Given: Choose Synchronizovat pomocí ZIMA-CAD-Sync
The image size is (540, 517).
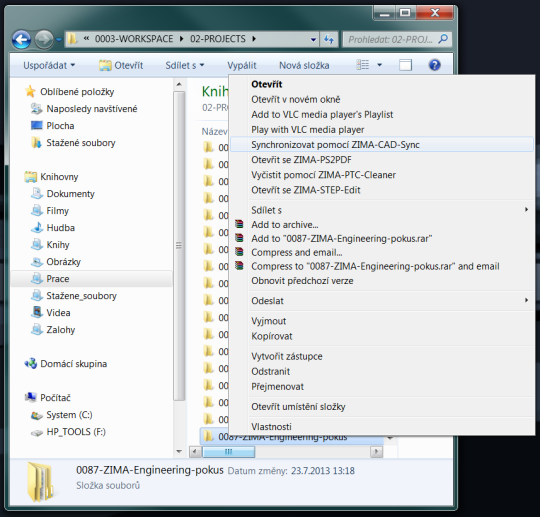Looking at the screenshot, I should coord(382,145).
